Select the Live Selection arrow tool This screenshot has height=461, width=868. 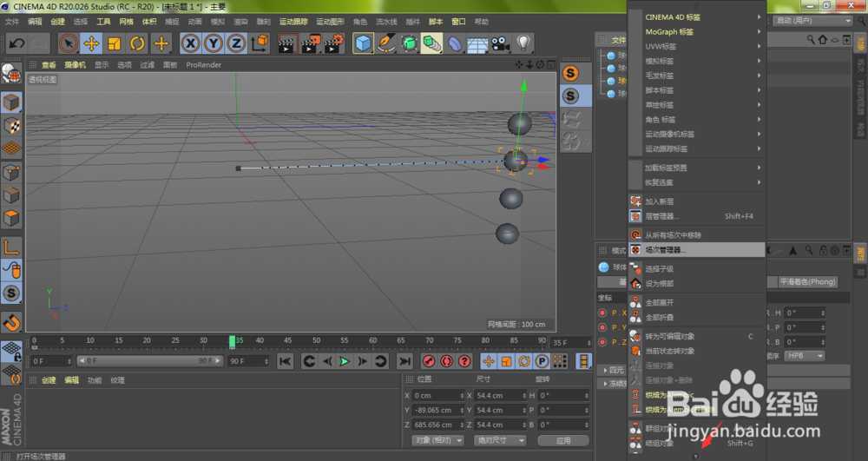[x=68, y=43]
